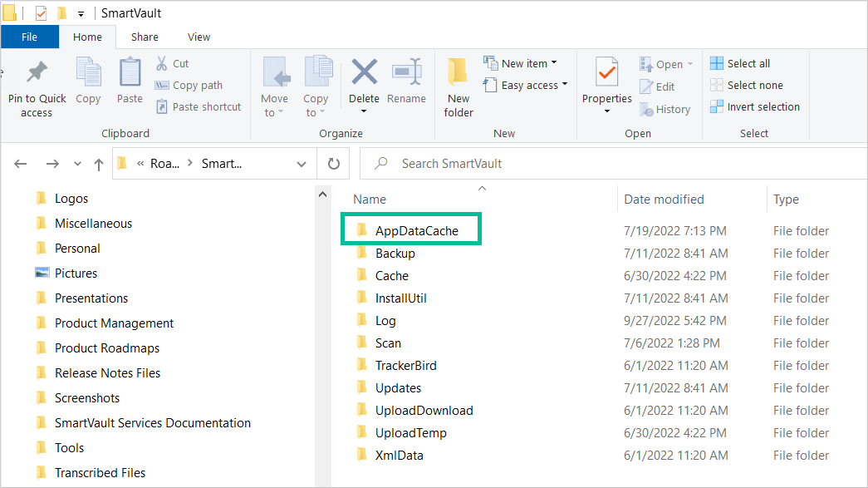
Task: Click the Paste clipboard icon
Action: pyautogui.click(x=130, y=73)
